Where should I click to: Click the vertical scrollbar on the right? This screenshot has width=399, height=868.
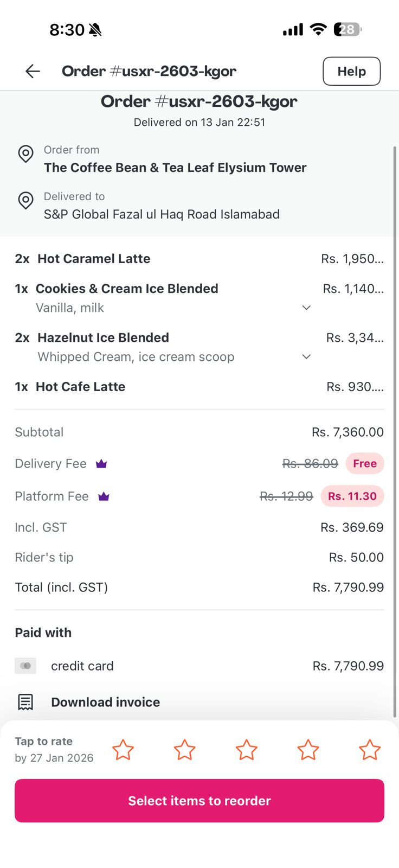click(394, 380)
